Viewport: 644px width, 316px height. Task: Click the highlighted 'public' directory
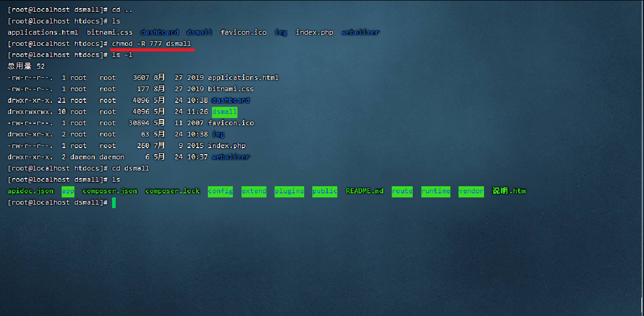click(x=325, y=191)
